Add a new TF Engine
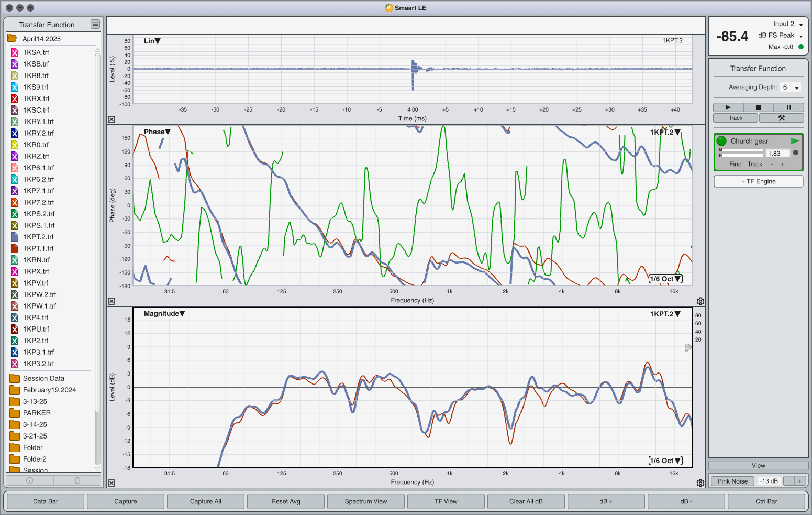This screenshot has width=812, height=515. pyautogui.click(x=758, y=181)
